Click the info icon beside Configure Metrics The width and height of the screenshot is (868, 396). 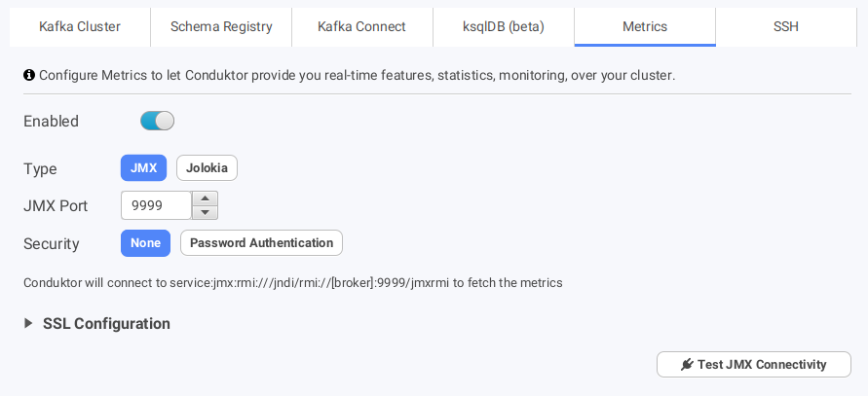pyautogui.click(x=29, y=75)
